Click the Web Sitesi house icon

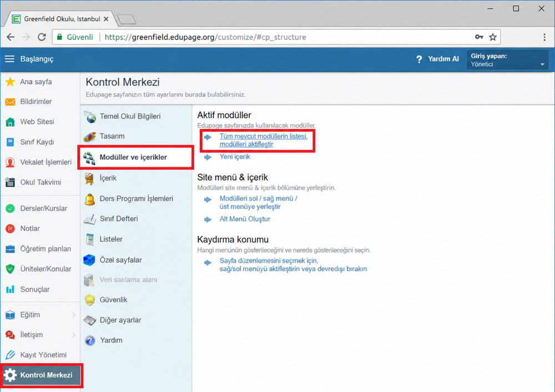[x=10, y=122]
